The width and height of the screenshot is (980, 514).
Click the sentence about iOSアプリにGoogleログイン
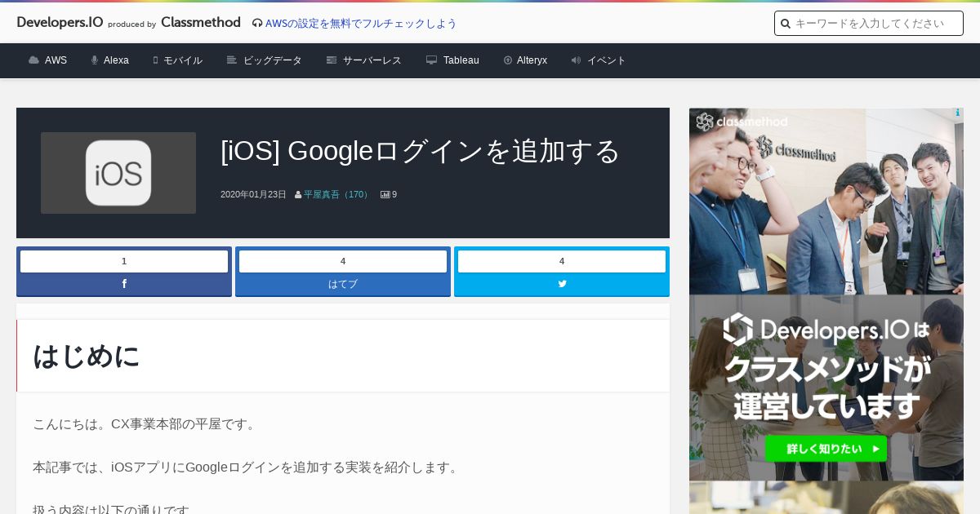tap(247, 467)
